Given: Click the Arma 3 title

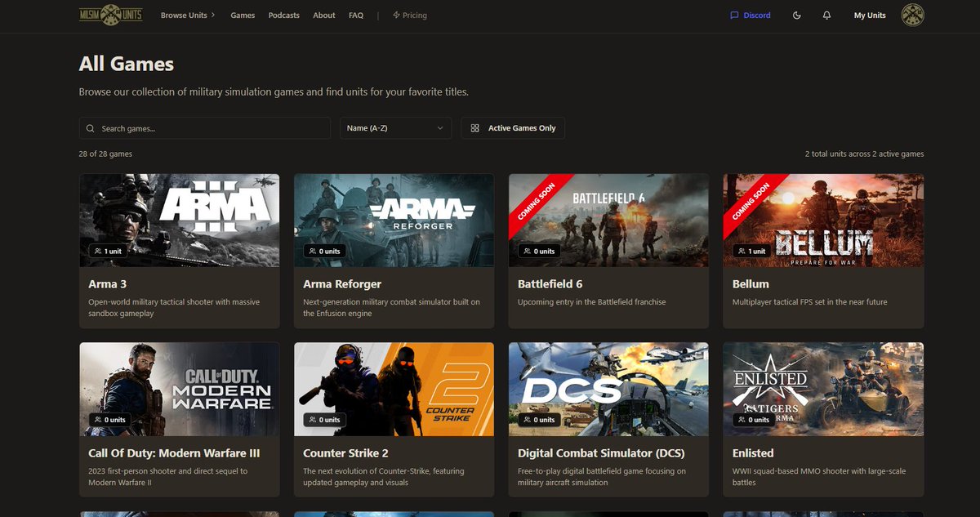Looking at the screenshot, I should 108,284.
